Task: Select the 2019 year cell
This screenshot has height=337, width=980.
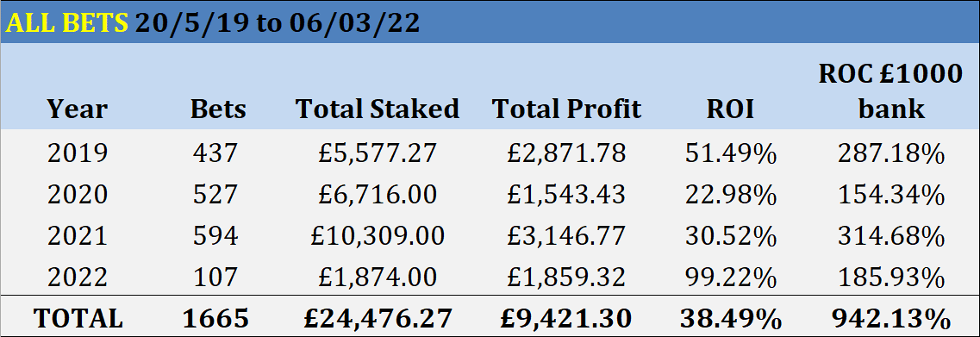Action: coord(78,153)
